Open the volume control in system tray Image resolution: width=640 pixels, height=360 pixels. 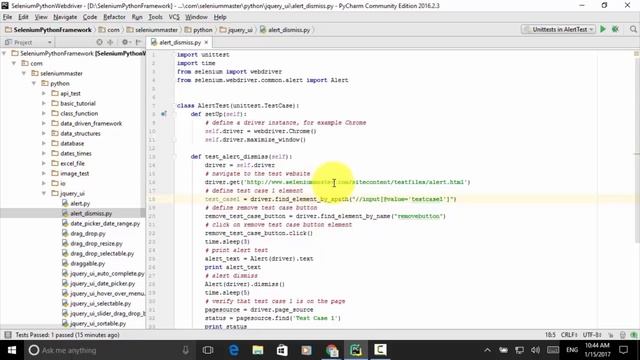click(x=535, y=350)
